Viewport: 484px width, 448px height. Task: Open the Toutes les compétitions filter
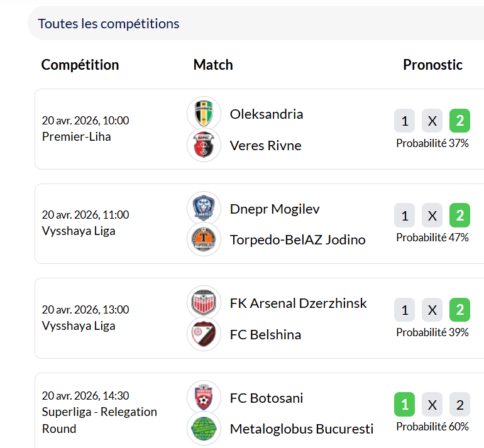coord(109,24)
